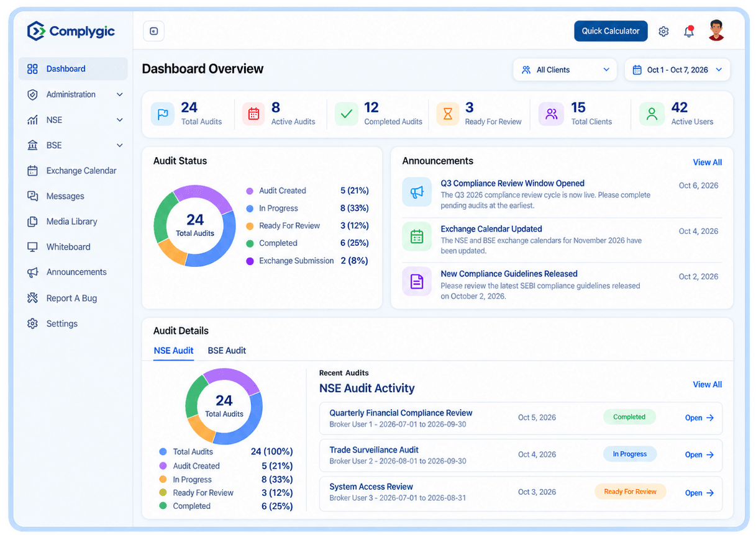Click the Active Users person icon
This screenshot has width=756, height=535.
coord(652,114)
